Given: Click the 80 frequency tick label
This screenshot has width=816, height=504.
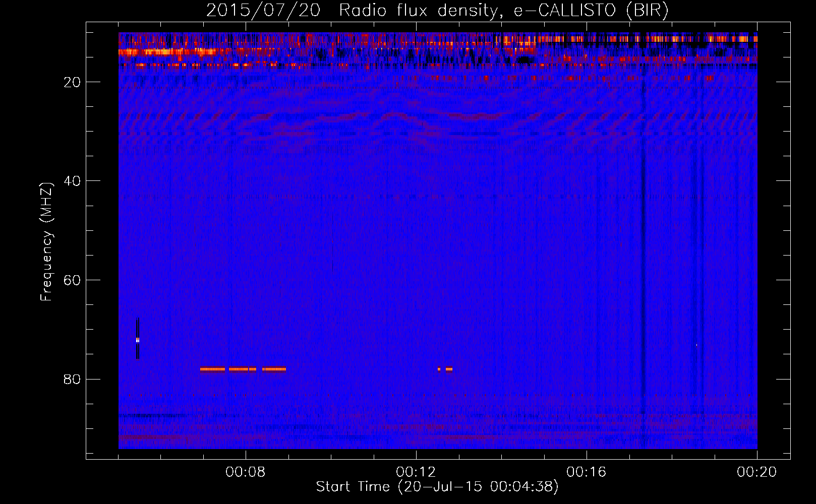Looking at the screenshot, I should click(x=72, y=379).
